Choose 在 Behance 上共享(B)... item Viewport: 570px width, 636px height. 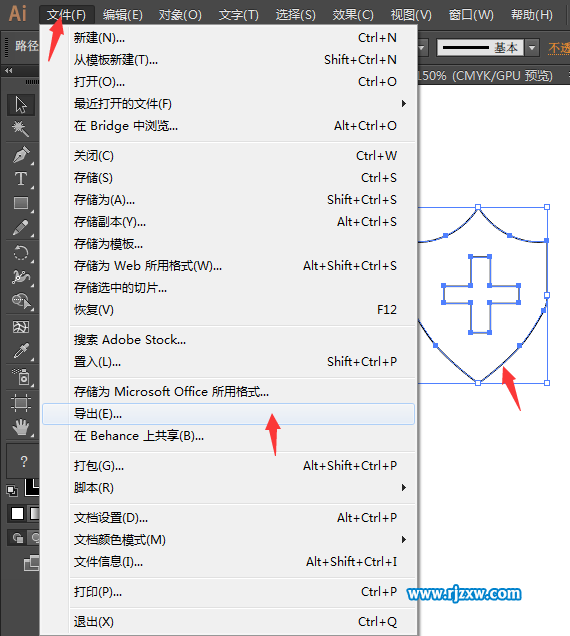[x=229, y=436]
